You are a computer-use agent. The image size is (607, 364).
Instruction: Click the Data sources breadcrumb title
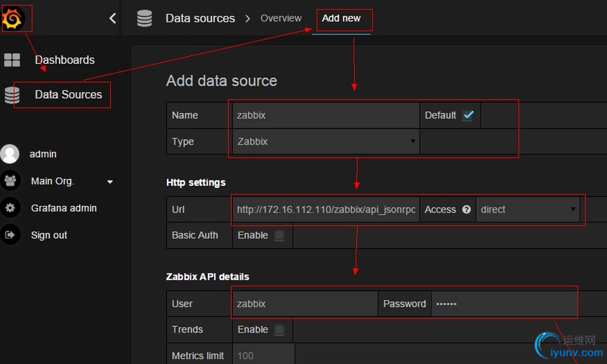[x=200, y=18]
